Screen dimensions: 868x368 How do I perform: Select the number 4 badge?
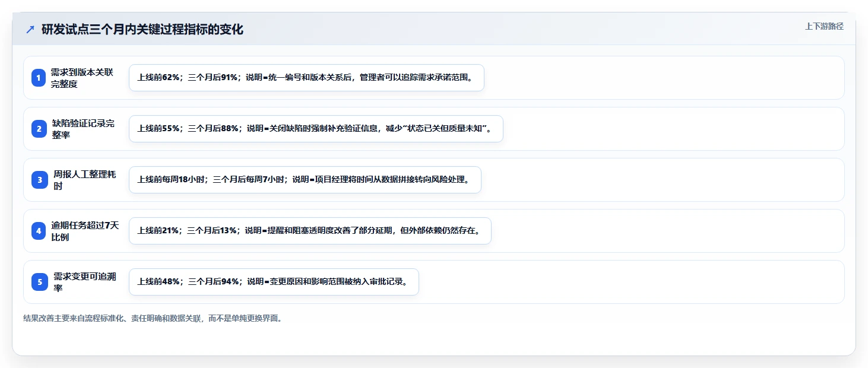39,231
